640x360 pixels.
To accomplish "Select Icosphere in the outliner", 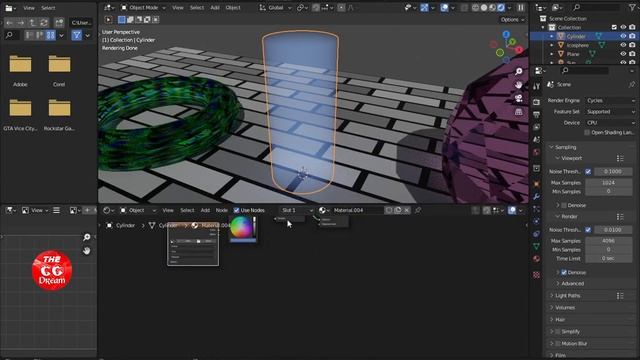I will (x=577, y=45).
